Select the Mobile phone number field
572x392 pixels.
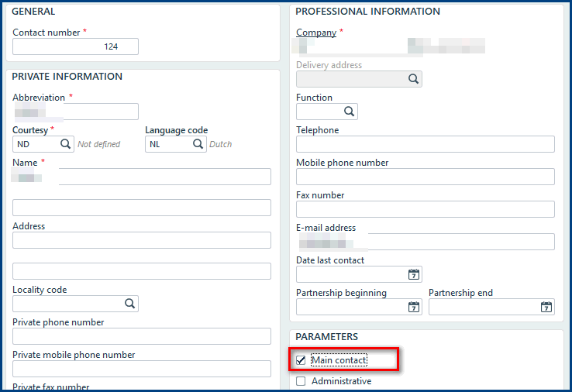point(425,177)
